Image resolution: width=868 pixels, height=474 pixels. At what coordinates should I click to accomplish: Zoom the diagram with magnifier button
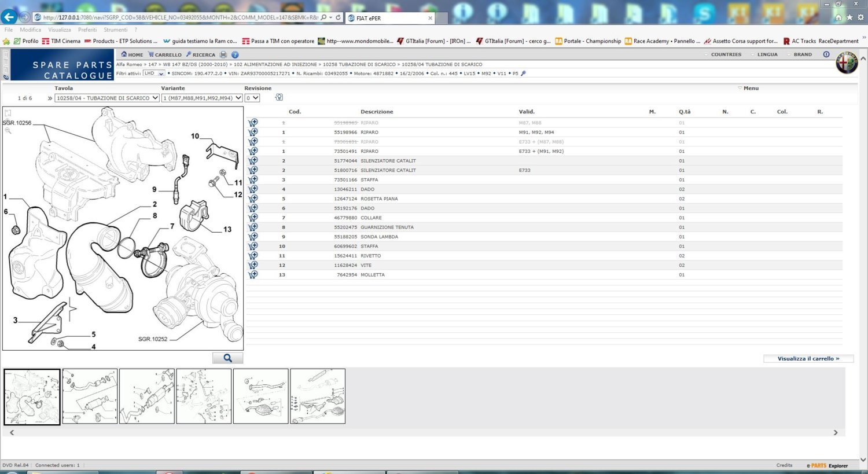pyautogui.click(x=227, y=358)
